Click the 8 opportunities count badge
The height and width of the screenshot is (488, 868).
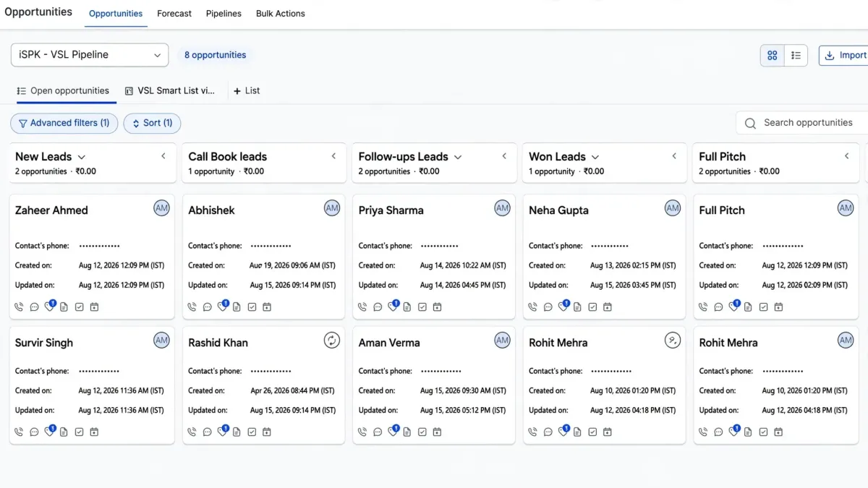pyautogui.click(x=215, y=55)
